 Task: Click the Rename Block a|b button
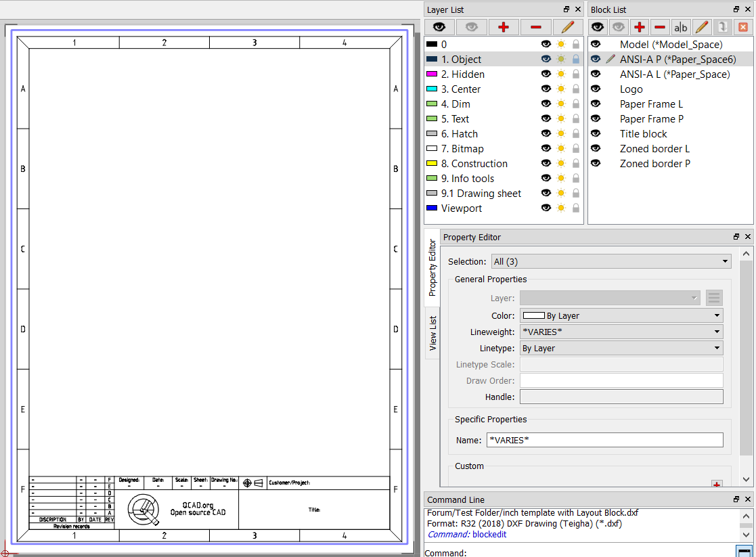(681, 27)
